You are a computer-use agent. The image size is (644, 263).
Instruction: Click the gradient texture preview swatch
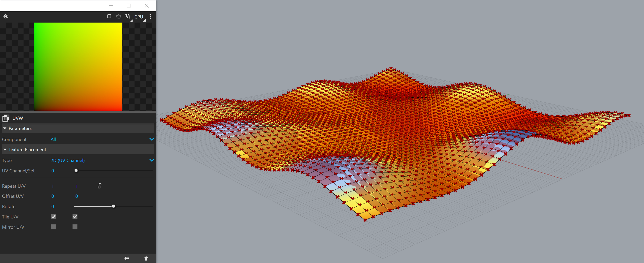[x=78, y=66]
